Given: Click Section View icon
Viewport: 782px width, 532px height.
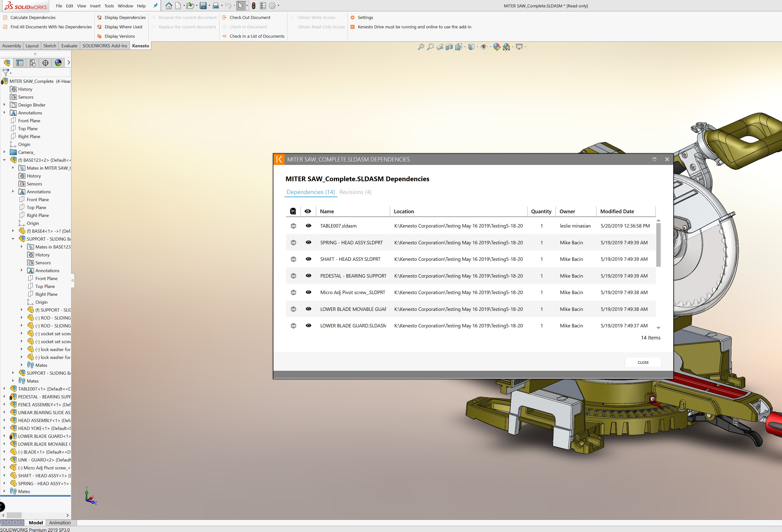Looking at the screenshot, I should point(449,47).
